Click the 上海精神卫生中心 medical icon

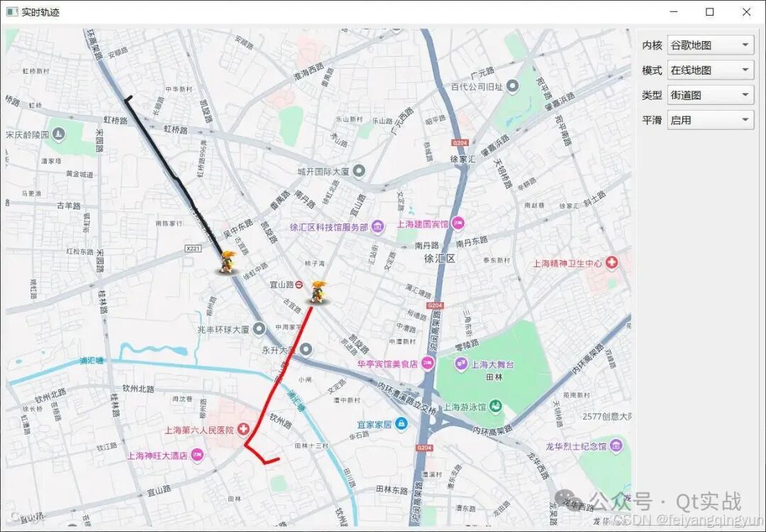[x=611, y=263]
